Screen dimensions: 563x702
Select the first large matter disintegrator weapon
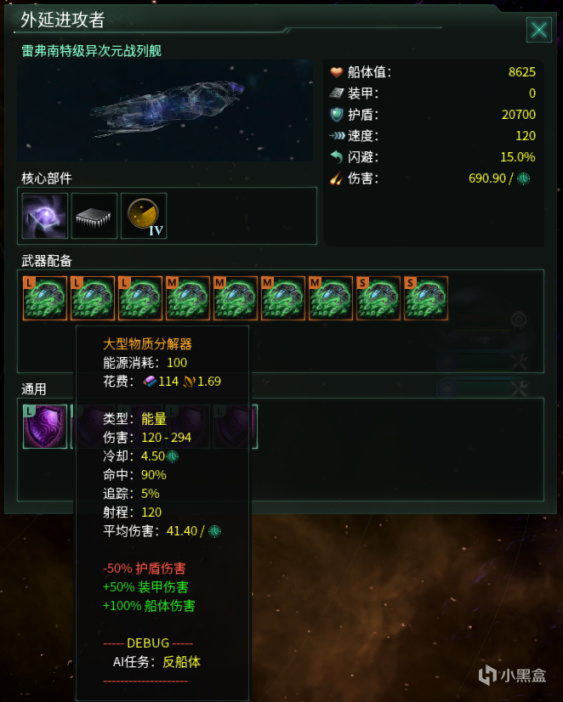point(45,298)
